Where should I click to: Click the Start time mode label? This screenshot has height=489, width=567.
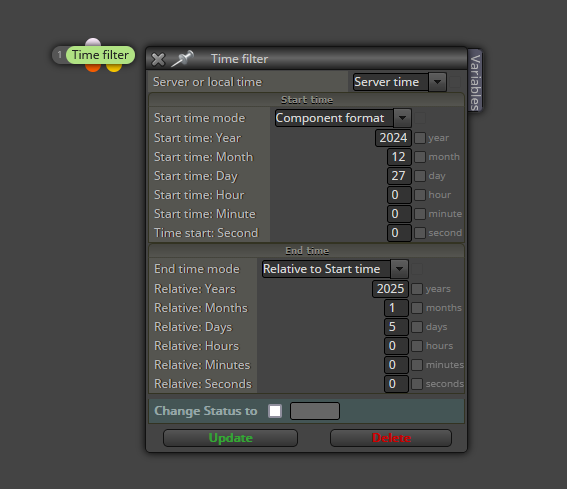(199, 118)
